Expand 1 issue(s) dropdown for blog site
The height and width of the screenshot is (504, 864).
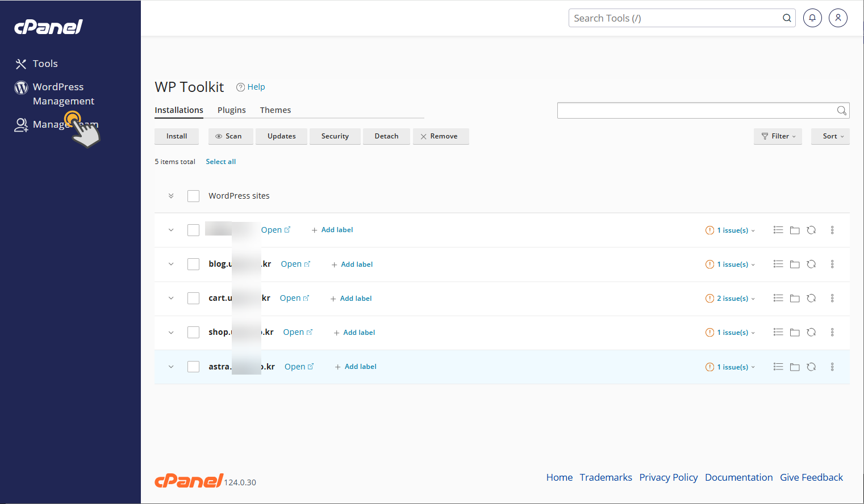tap(731, 264)
